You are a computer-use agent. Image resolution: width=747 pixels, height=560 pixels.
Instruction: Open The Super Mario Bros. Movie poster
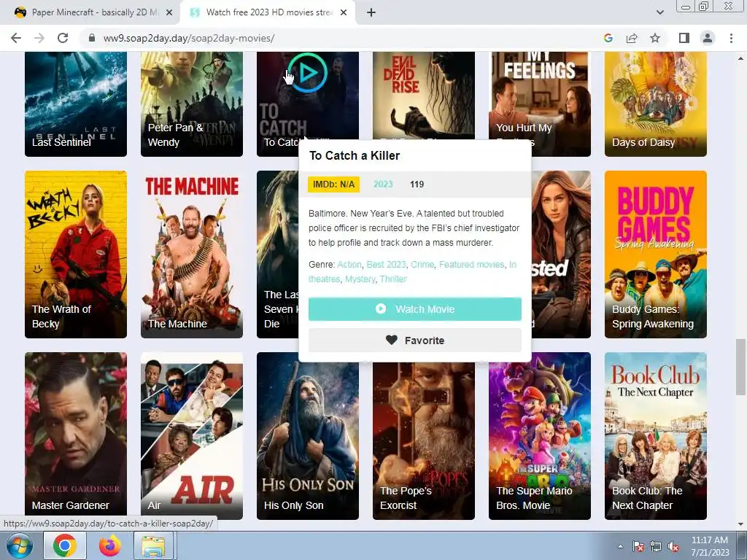540,440
